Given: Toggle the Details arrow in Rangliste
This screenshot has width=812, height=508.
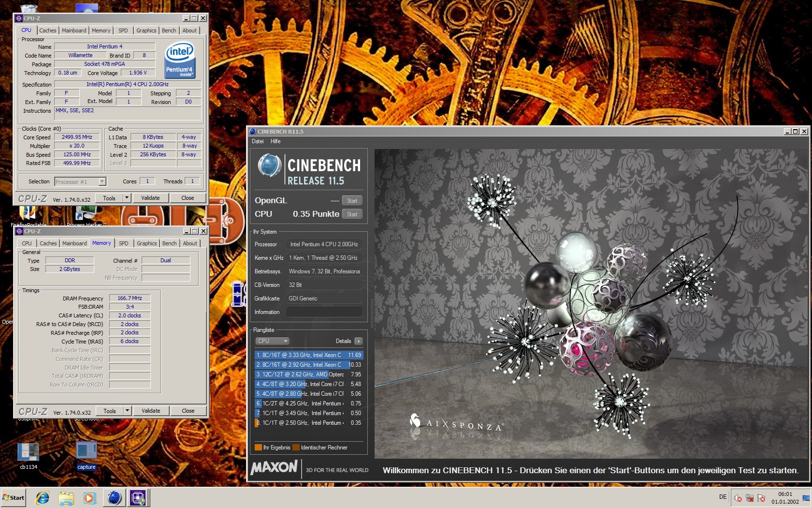Looking at the screenshot, I should (358, 341).
